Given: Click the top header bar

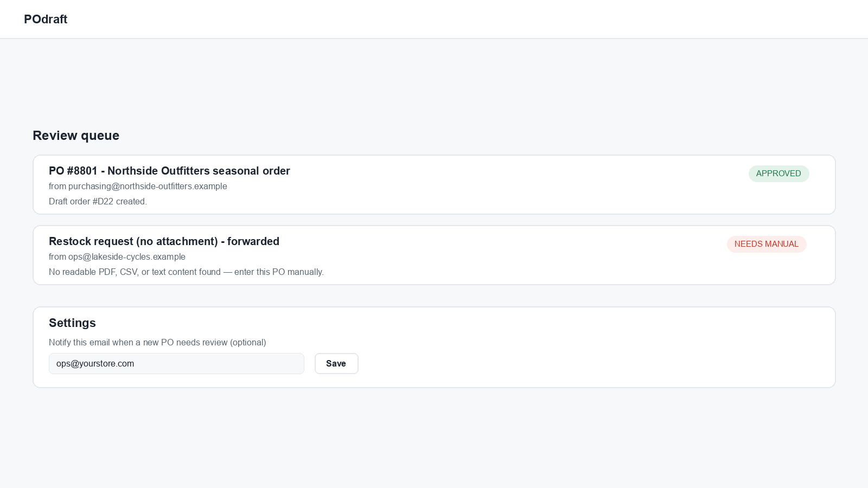Looking at the screenshot, I should point(434,19).
